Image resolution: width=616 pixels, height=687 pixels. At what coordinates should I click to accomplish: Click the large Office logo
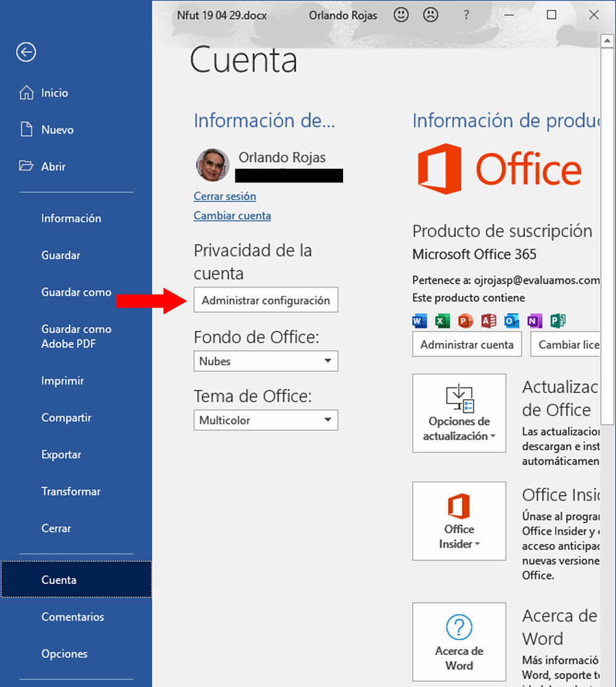tap(500, 169)
